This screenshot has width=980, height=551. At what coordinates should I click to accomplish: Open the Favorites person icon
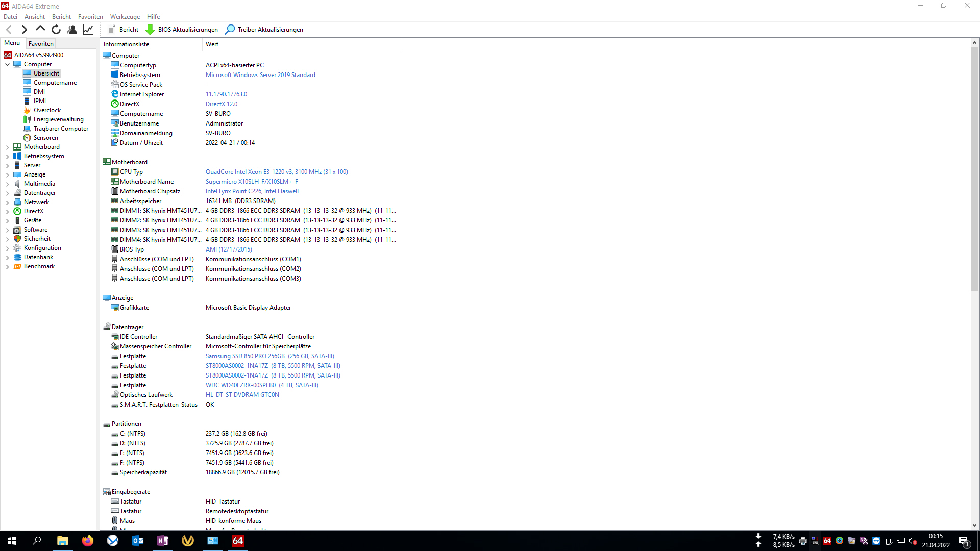pos(72,30)
